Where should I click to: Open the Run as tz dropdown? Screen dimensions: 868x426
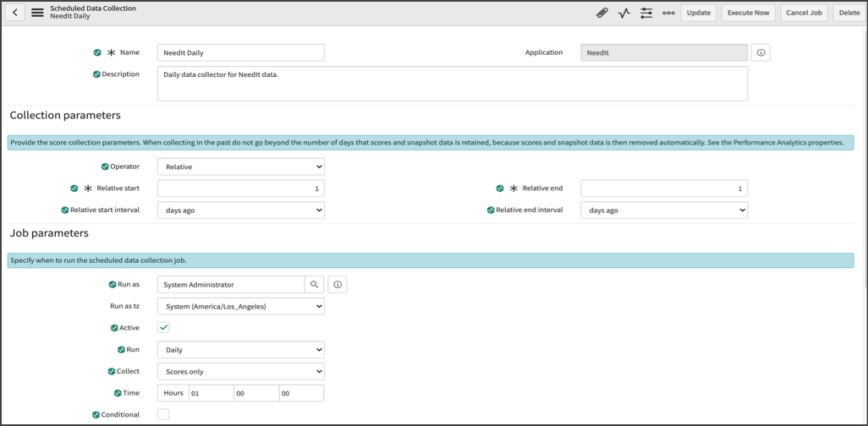[241, 306]
